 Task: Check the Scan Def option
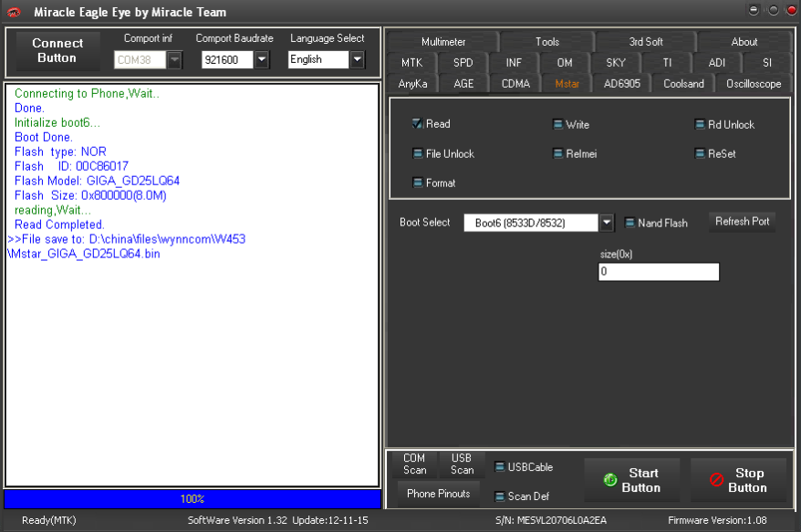coord(500,496)
